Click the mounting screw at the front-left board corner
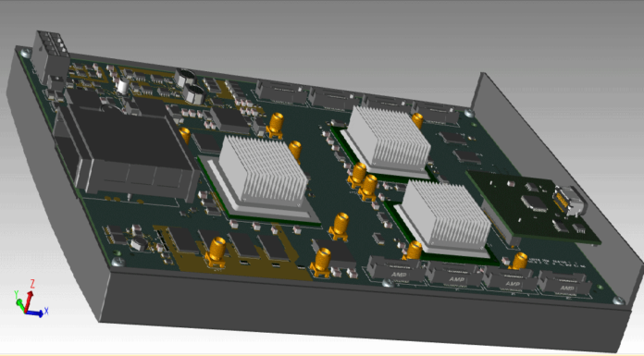The width and height of the screenshot is (644, 356). [x=118, y=262]
